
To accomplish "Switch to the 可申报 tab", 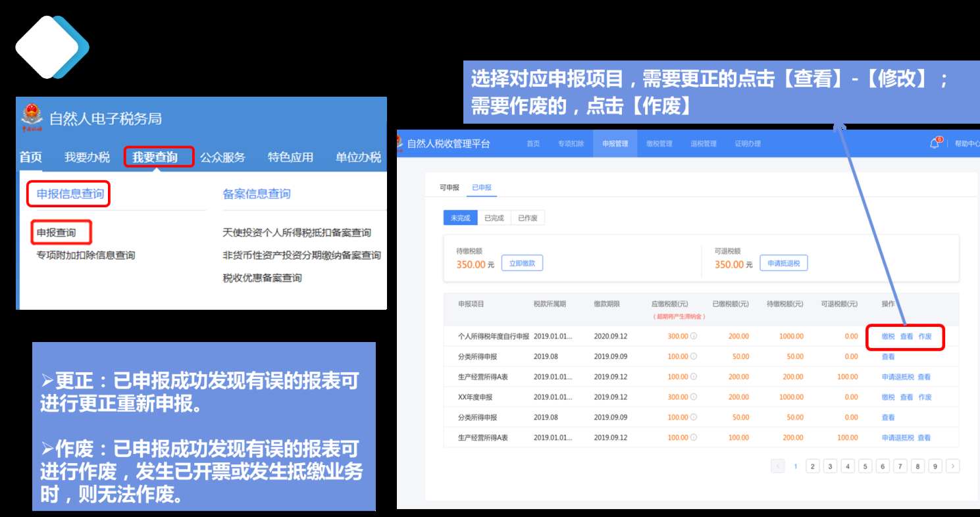I will pos(449,187).
